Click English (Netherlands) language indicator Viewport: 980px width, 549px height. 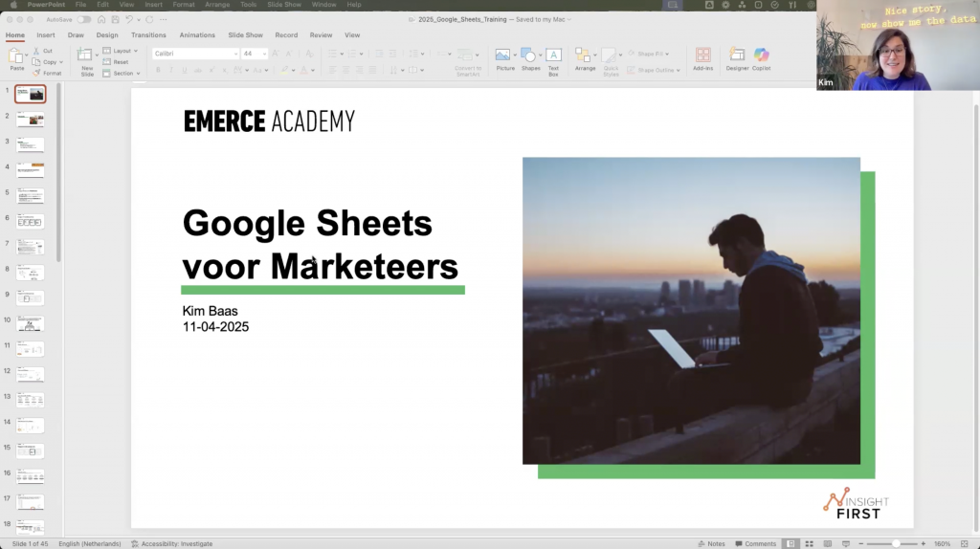pos(89,544)
